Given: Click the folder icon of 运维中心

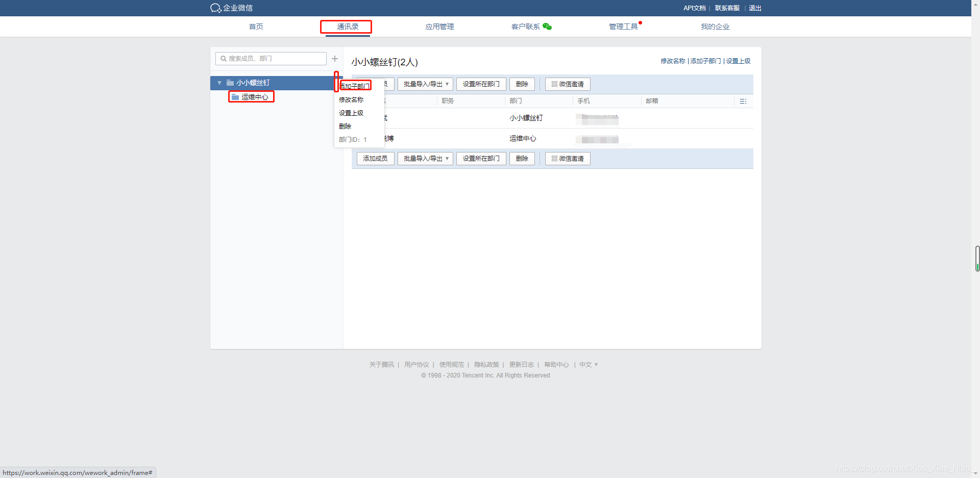Looking at the screenshot, I should click(x=235, y=97).
